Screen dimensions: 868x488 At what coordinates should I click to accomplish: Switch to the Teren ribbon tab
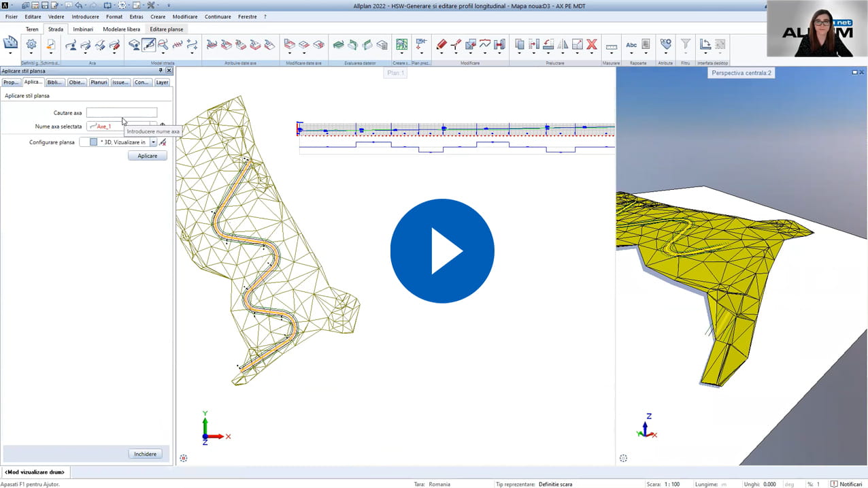pyautogui.click(x=32, y=29)
